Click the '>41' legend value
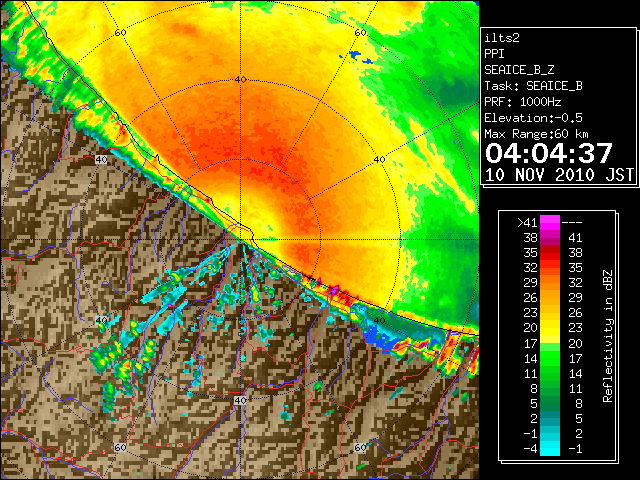The width and height of the screenshot is (640, 480). 527,223
